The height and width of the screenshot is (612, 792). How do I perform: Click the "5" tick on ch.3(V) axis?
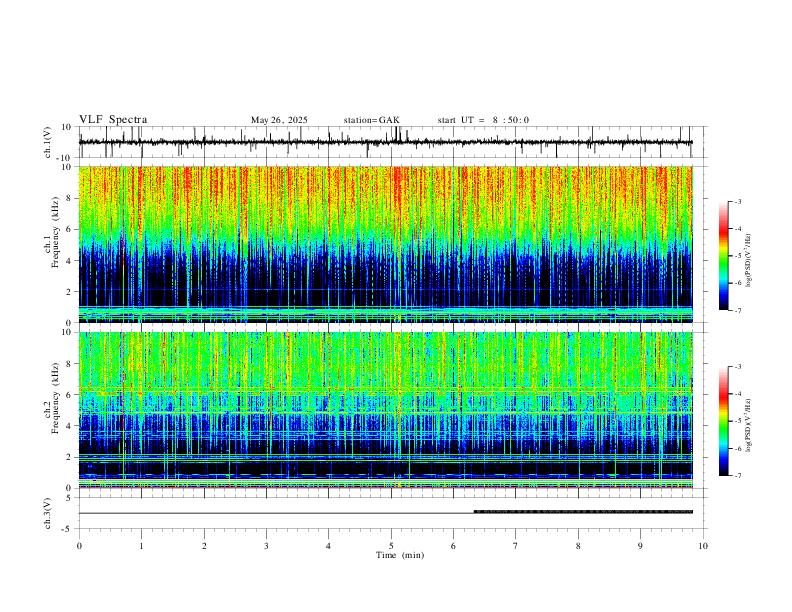tap(69, 498)
